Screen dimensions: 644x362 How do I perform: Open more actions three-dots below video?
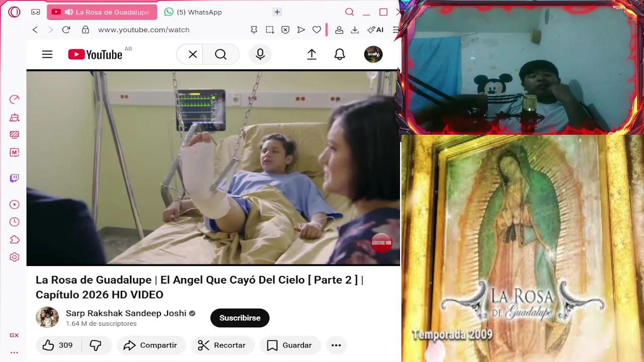click(x=336, y=345)
